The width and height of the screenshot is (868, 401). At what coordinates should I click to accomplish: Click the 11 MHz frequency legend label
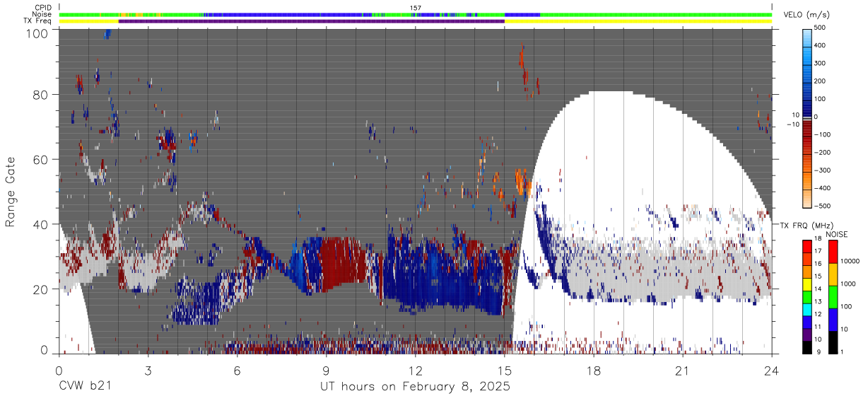click(x=819, y=327)
